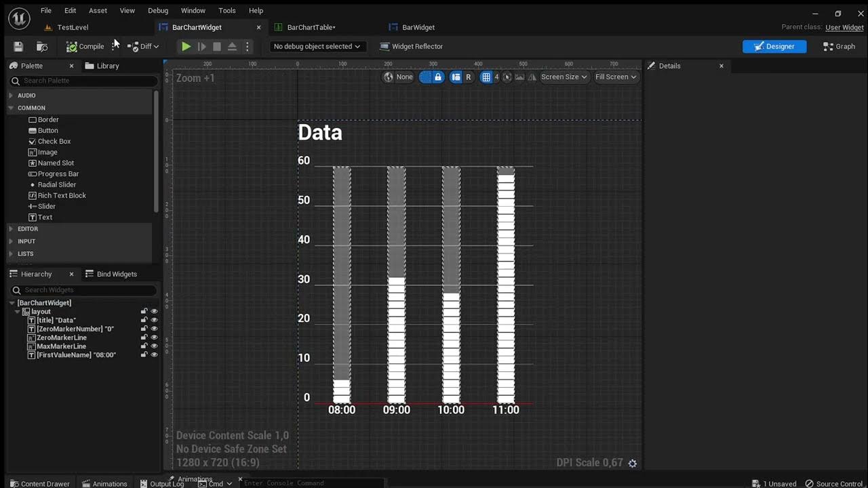Open play options three-dot menu
This screenshot has height=488, width=868.
pos(247,46)
